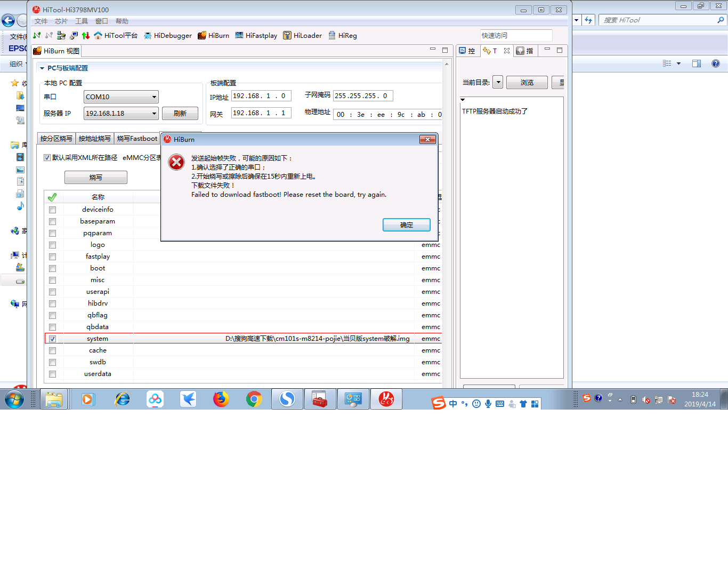Click the green connect icon in toolbar
This screenshot has height=576, width=728.
tap(37, 36)
